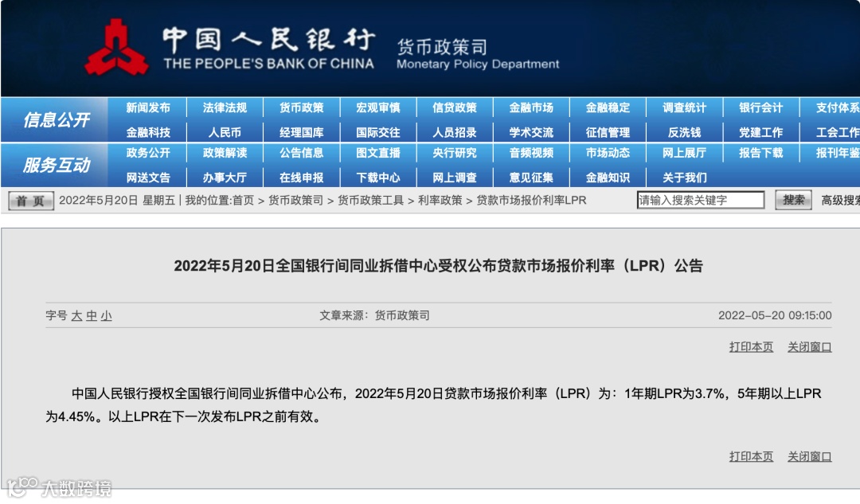The width and height of the screenshot is (860, 504).
Task: Open 央行研究 section
Action: click(455, 153)
